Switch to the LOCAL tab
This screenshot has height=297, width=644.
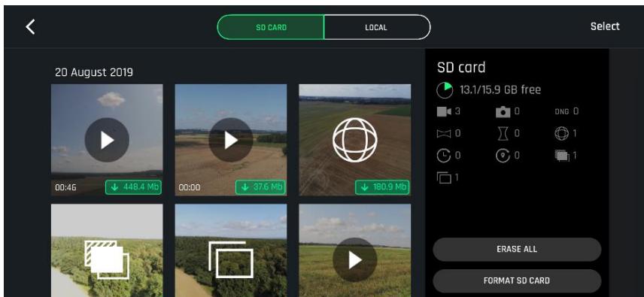click(377, 28)
